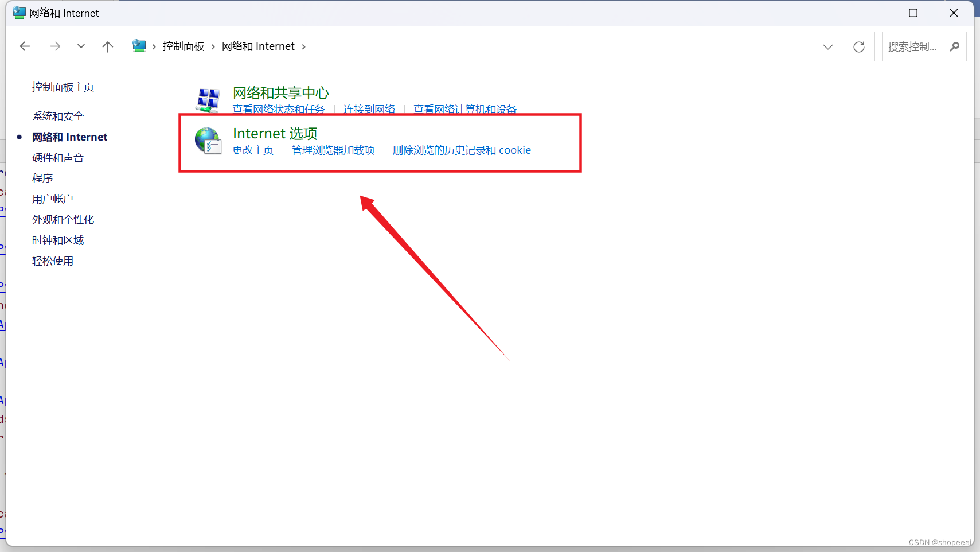980x552 pixels.
Task: Open 删除浏览的历史记录和 cookie
Action: 462,150
